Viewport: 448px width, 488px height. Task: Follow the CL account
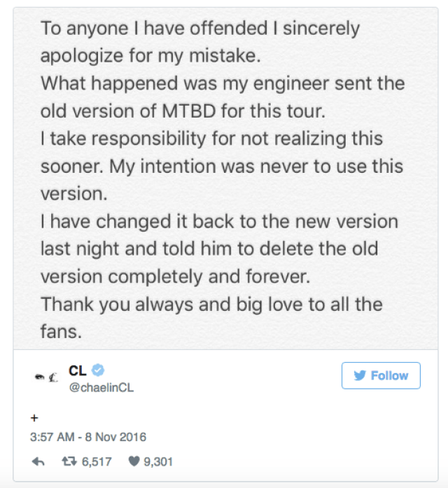click(381, 376)
